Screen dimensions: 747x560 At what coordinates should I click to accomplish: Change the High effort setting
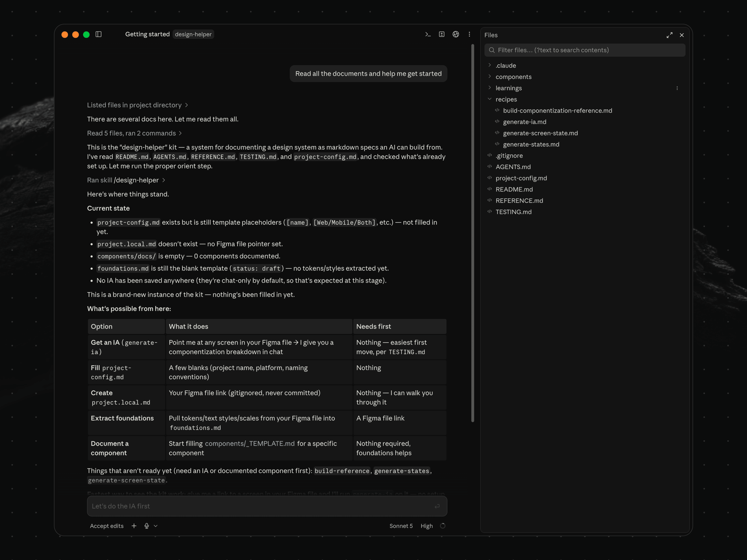pos(427,526)
